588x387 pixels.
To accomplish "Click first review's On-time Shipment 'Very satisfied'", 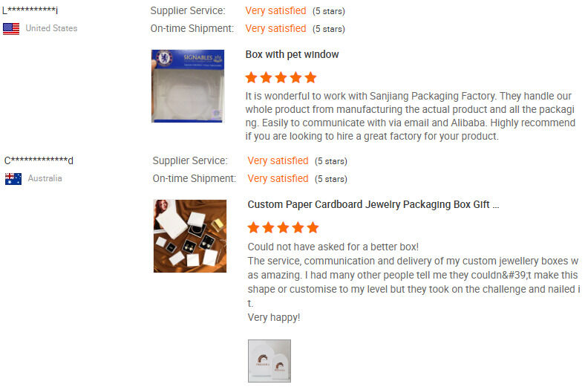I will [275, 28].
